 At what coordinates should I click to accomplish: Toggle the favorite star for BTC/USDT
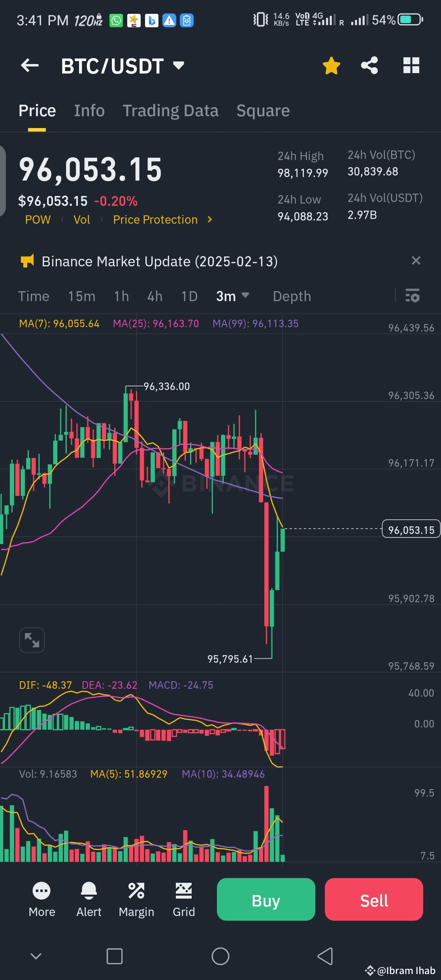coord(331,66)
